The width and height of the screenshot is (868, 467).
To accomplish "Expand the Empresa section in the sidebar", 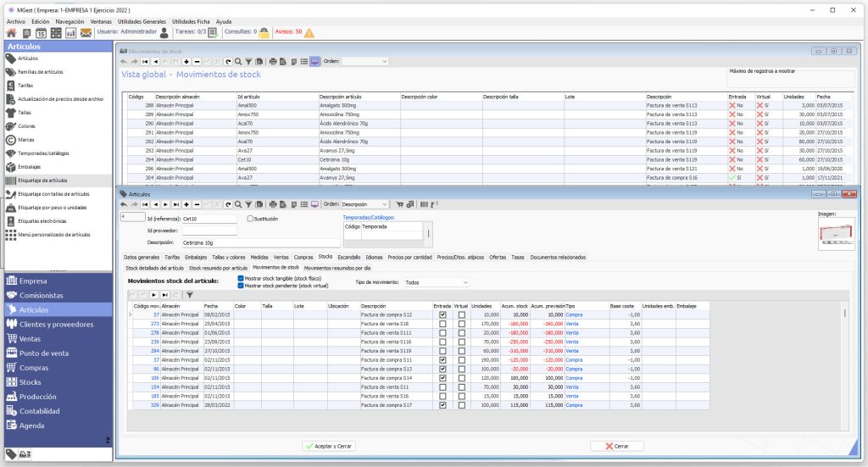I will [58, 281].
